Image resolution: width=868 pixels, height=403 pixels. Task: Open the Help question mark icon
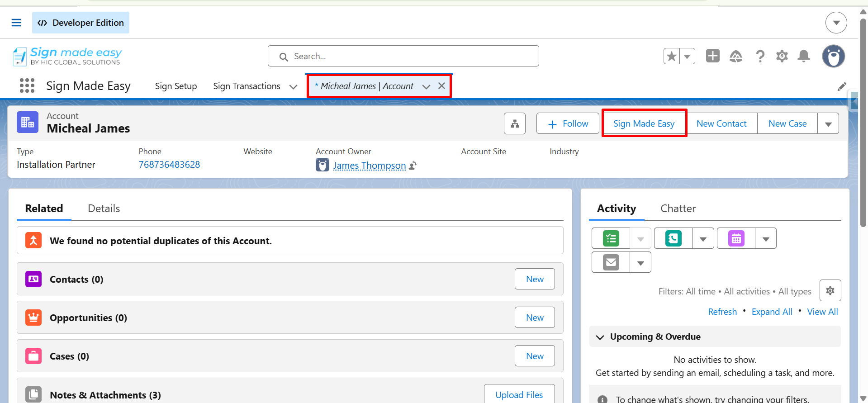[760, 56]
